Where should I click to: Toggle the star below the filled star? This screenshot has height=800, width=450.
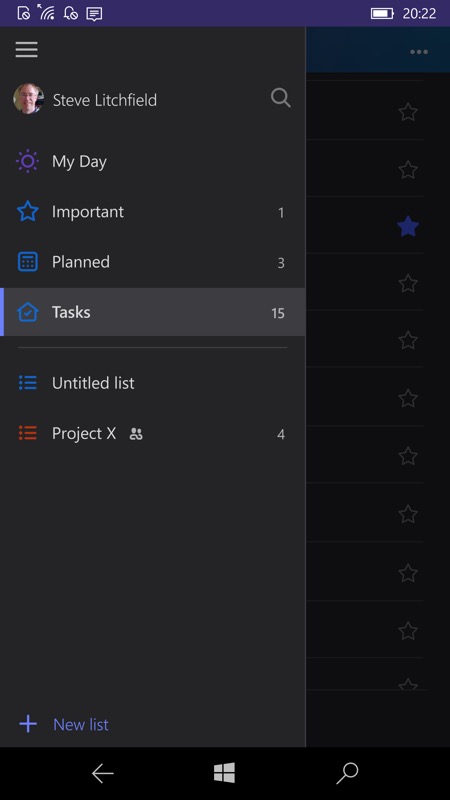408,283
